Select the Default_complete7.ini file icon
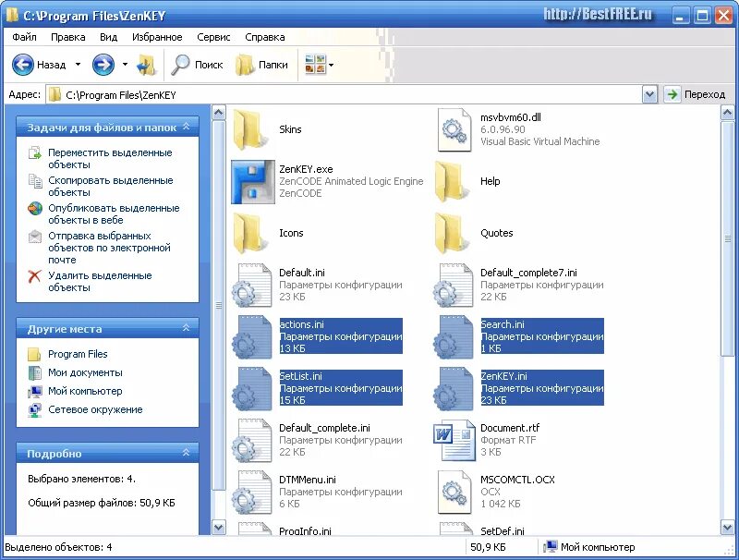 pos(454,286)
